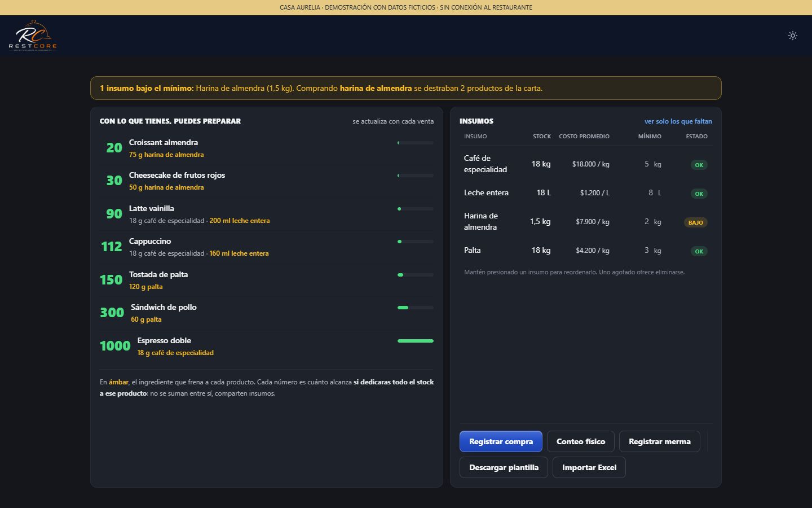Select the Leche entera insumo row
Viewport: 812px width, 508px height.
[x=586, y=193]
